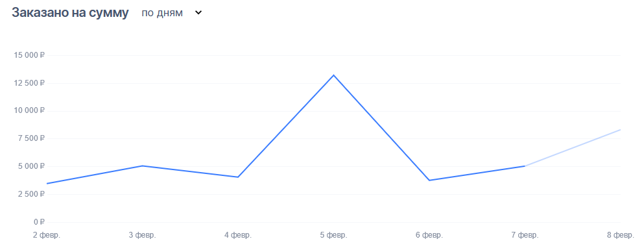Select the 3 февр. point on line
644x250 pixels.
(x=142, y=166)
